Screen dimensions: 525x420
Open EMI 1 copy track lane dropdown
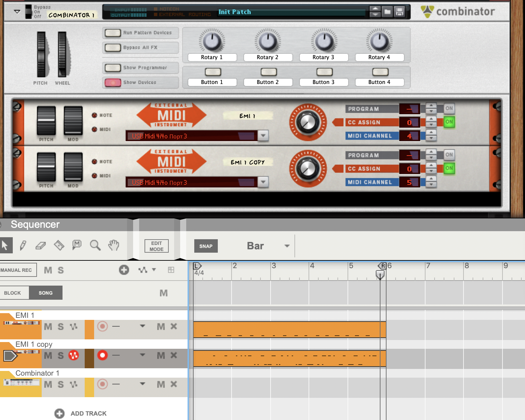143,355
